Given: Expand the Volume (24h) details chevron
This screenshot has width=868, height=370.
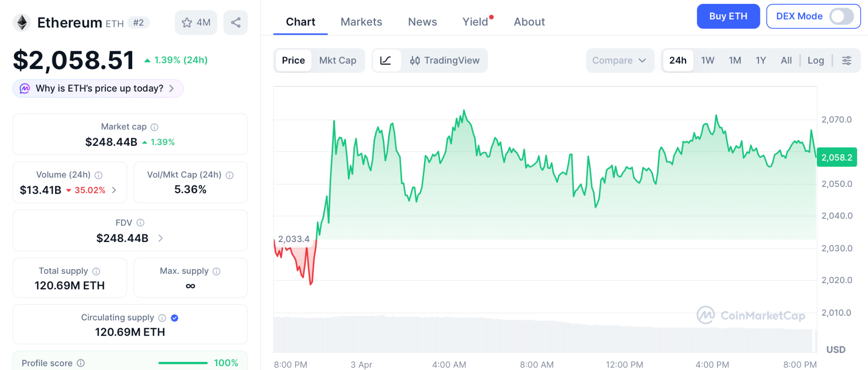Looking at the screenshot, I should pos(114,190).
